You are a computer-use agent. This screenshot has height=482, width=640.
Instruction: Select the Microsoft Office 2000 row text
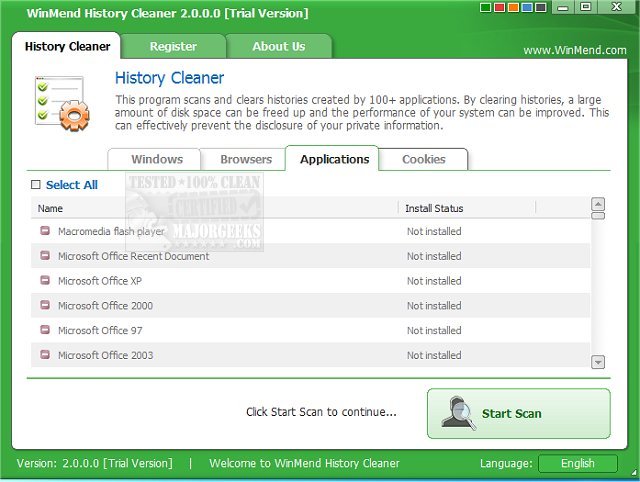[105, 306]
